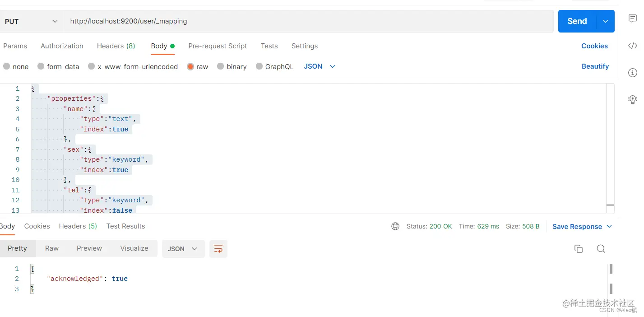Open the comments sidebar icon
This screenshot has width=644, height=317.
click(x=633, y=19)
